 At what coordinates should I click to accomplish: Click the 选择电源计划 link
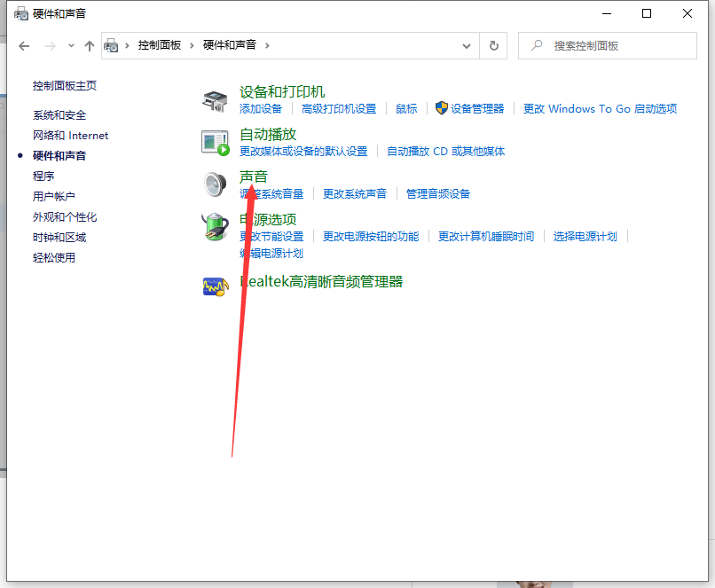[x=585, y=237]
